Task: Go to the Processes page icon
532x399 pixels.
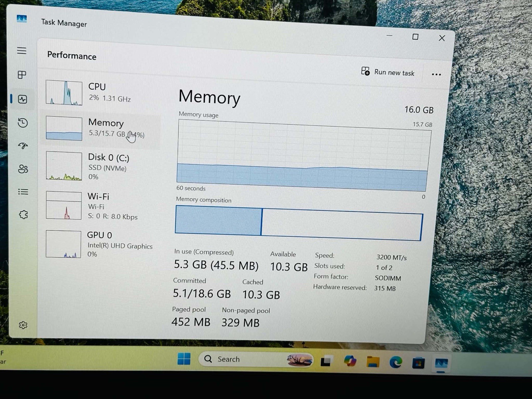Action: (22, 75)
